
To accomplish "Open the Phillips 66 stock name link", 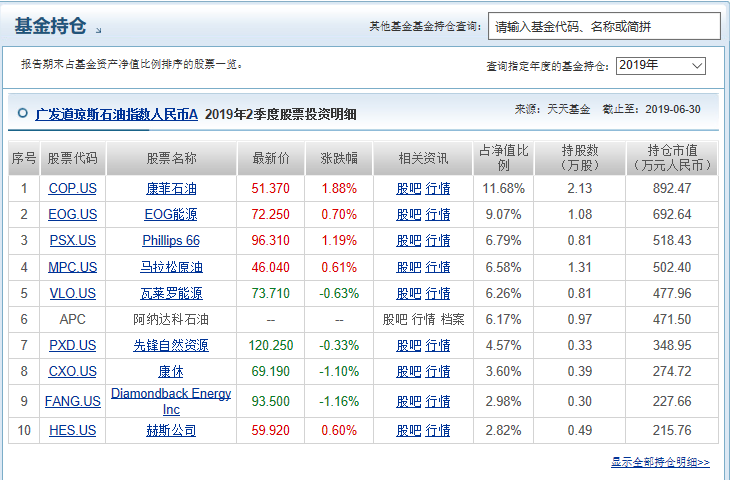I will pos(171,241).
